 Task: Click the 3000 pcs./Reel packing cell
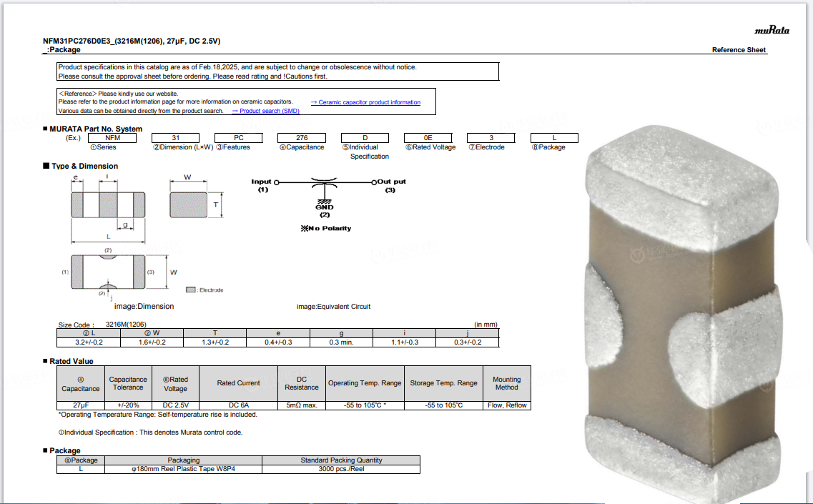point(341,469)
